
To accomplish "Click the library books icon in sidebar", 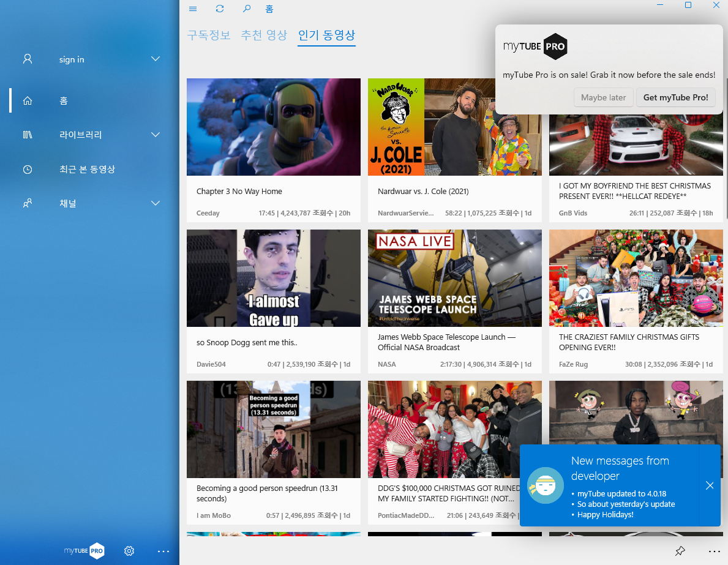I will tap(28, 135).
